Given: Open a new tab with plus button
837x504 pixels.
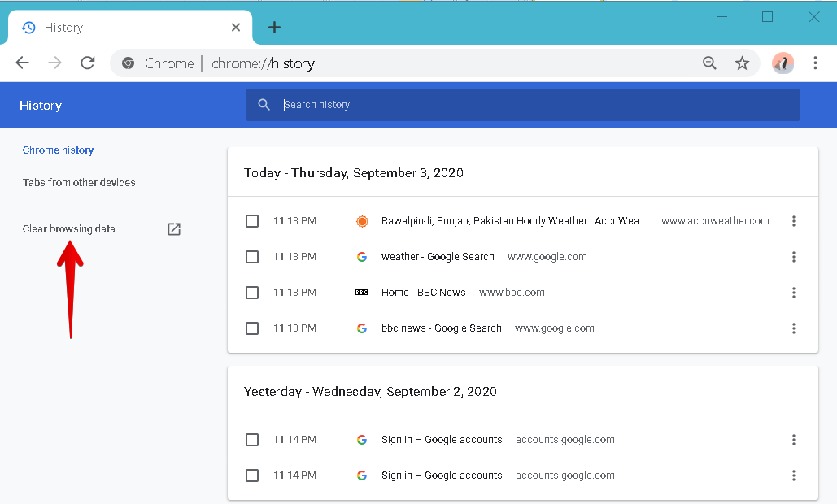Looking at the screenshot, I should 274,28.
